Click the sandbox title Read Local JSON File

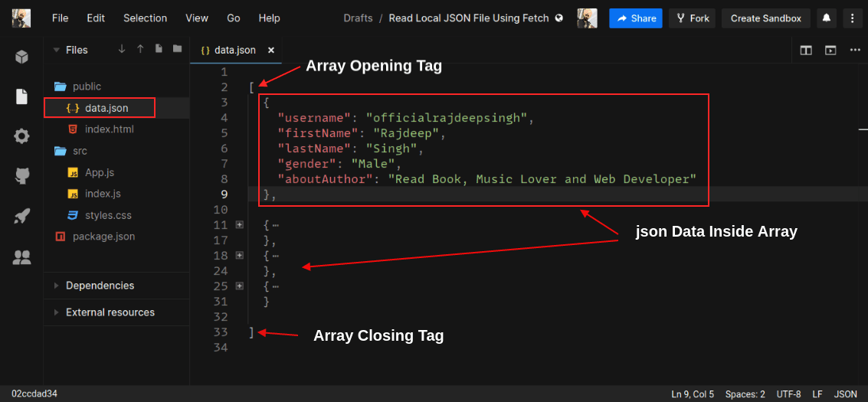pos(468,18)
